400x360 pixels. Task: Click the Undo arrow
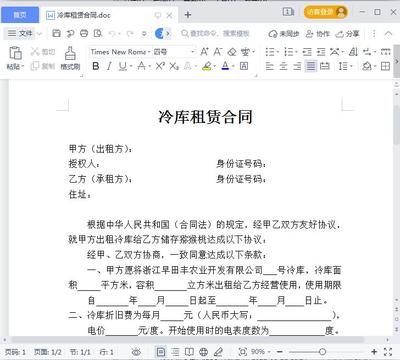[x=112, y=33]
